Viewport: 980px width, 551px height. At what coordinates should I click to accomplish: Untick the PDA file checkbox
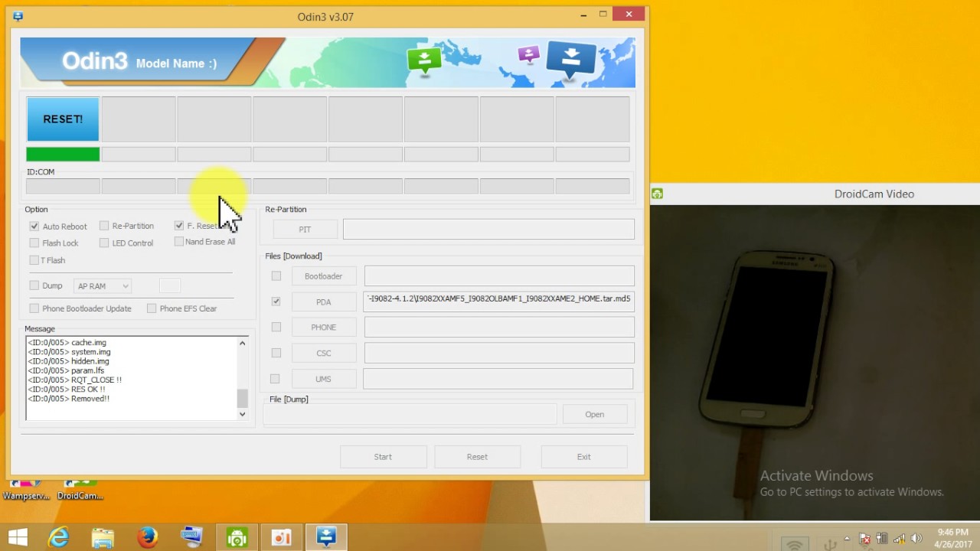[276, 302]
